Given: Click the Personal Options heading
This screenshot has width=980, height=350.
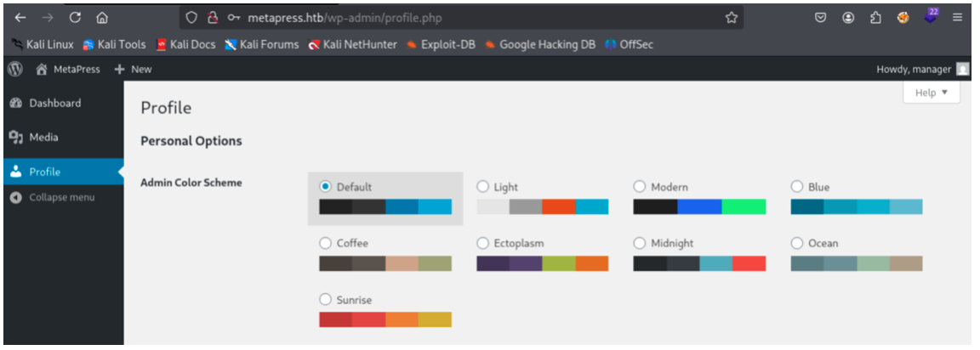Looking at the screenshot, I should 191,141.
